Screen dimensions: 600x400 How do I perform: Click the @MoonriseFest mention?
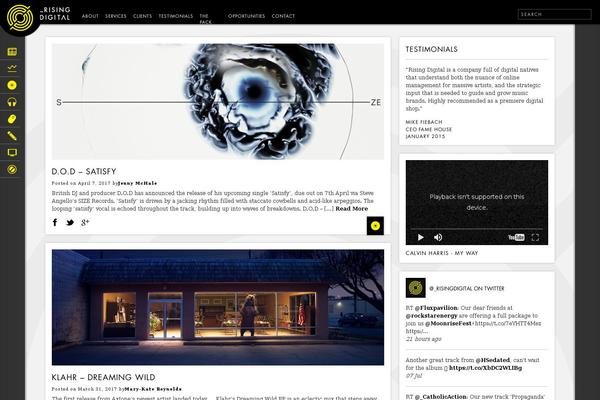[x=448, y=323]
